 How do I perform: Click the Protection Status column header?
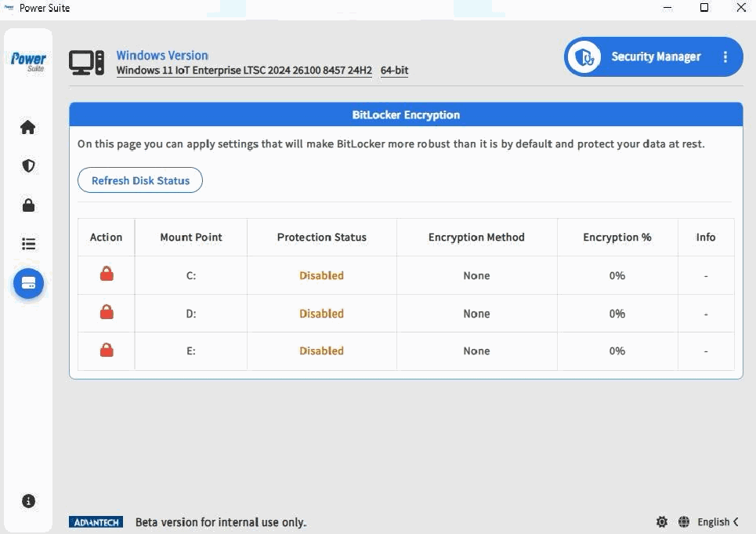[321, 238]
